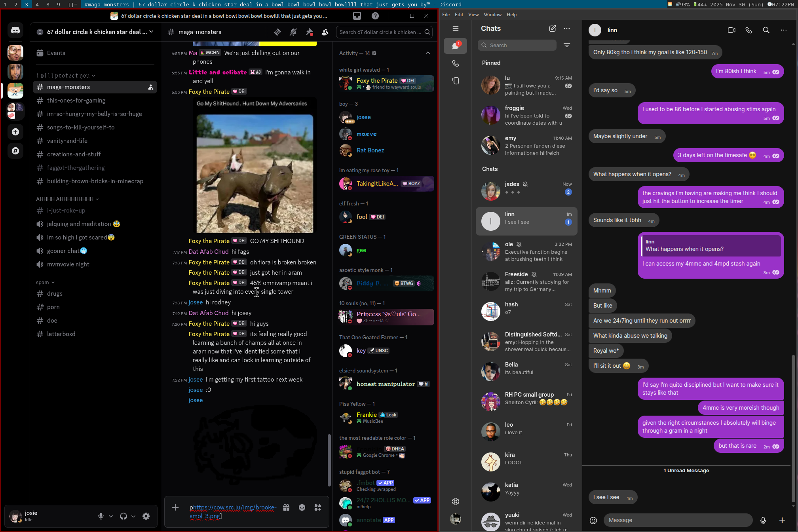The height and width of the screenshot is (532, 798).
Task: Open the View menu in Signal
Action: coord(473,15)
